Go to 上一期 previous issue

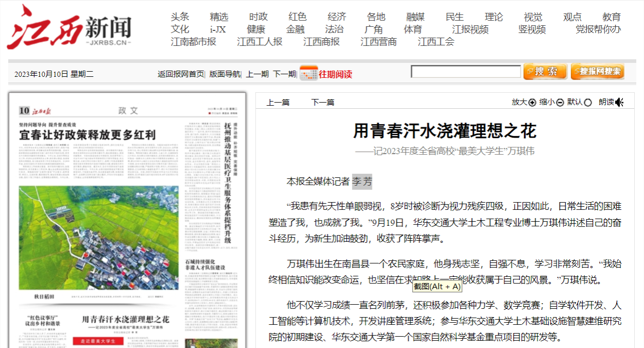(x=257, y=74)
